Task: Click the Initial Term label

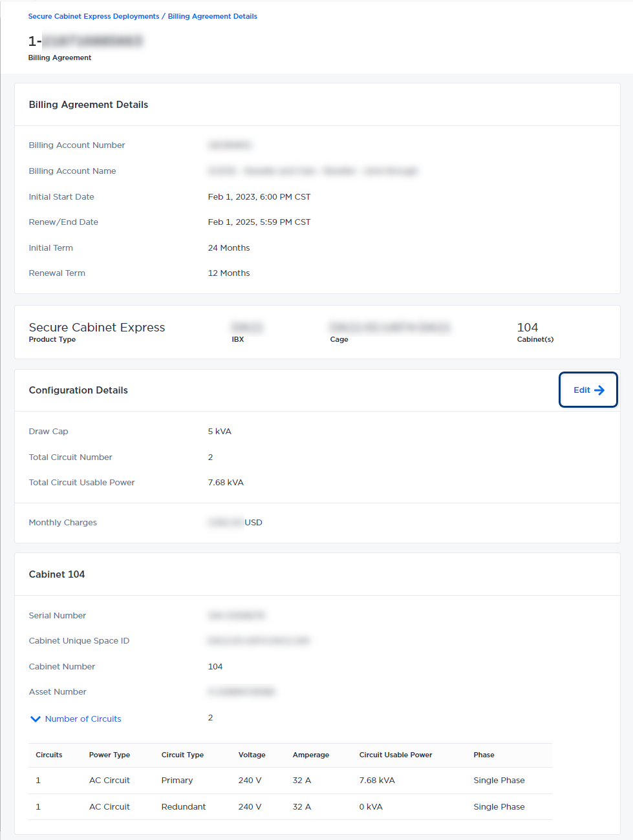Action: (51, 248)
